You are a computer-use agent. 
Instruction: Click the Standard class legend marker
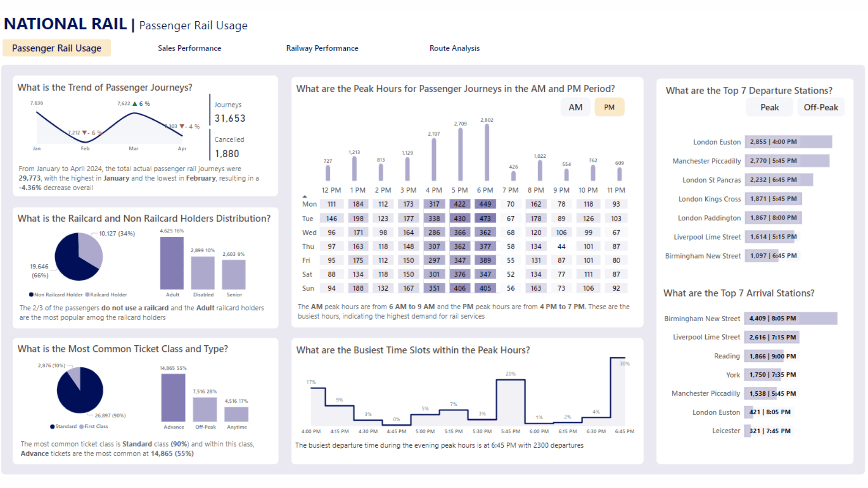[x=52, y=427]
